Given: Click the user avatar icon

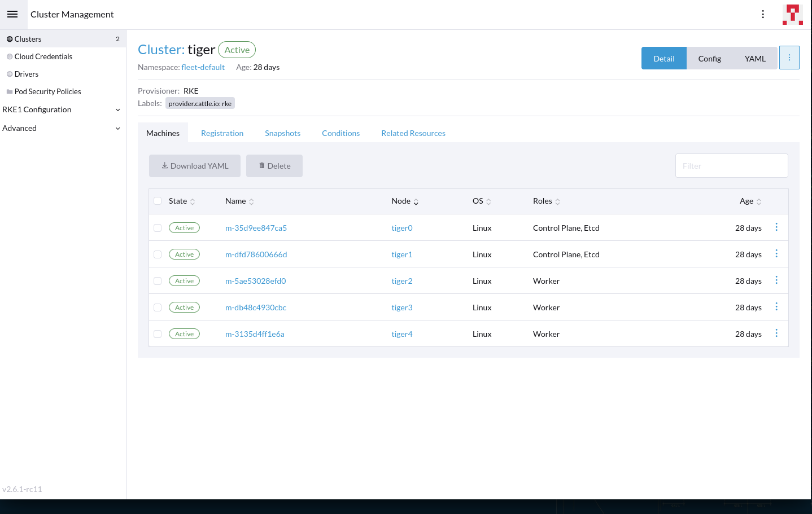Looking at the screenshot, I should (793, 14).
